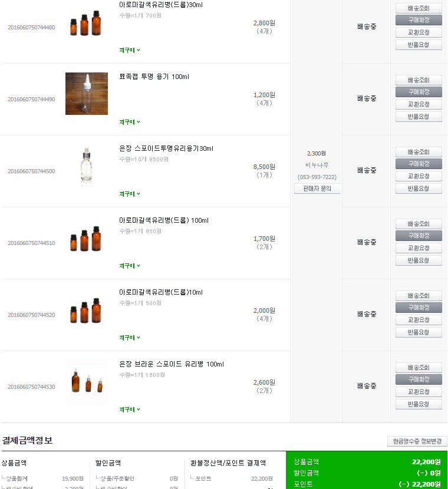Track delivery (배송조회) for 아로마갈색유리병(드롭)30ml

[x=419, y=8]
